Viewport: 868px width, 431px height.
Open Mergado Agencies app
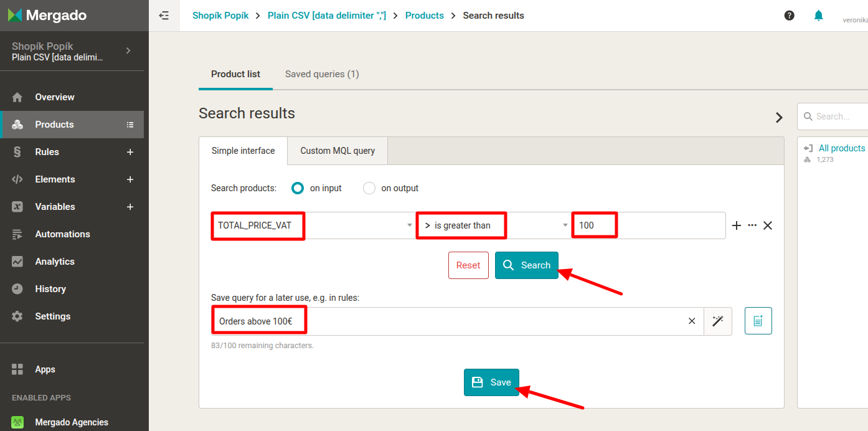[x=72, y=422]
